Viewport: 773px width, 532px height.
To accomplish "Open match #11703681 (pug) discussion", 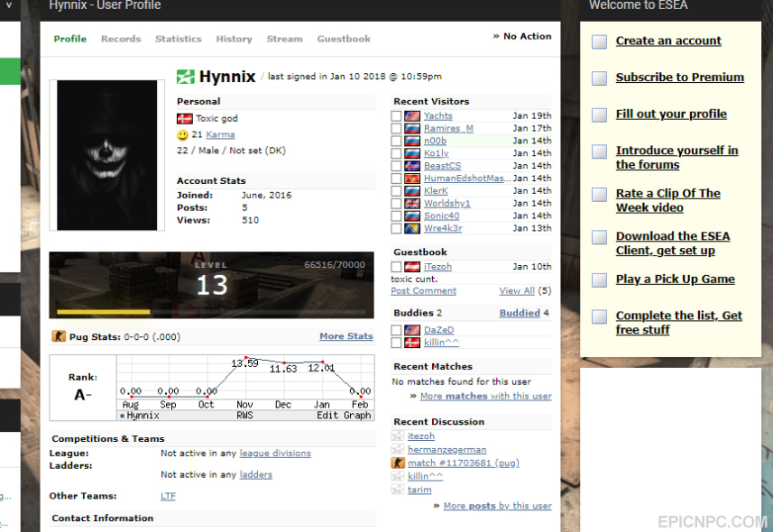I will (x=464, y=463).
